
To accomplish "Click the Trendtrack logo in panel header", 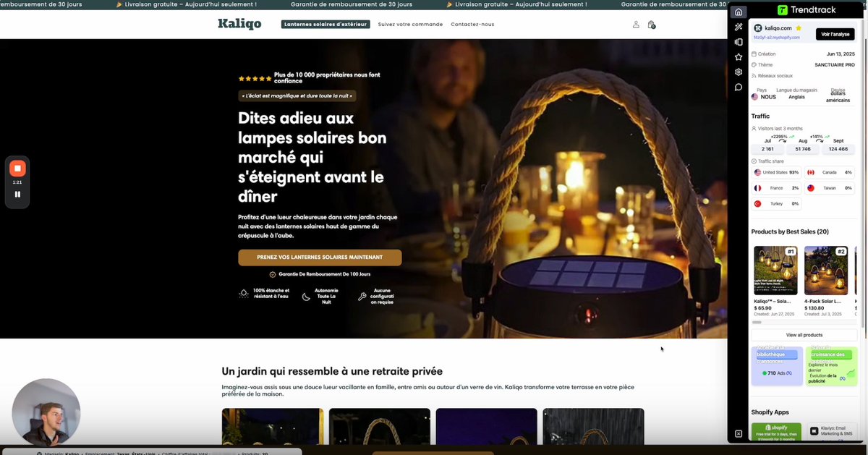I will 806,10.
